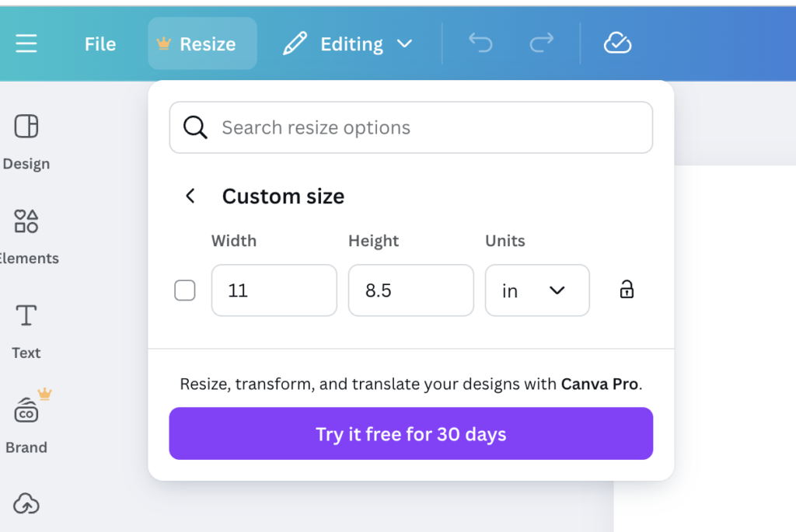
Task: Click the Height input showing 8.5
Action: pyautogui.click(x=410, y=290)
